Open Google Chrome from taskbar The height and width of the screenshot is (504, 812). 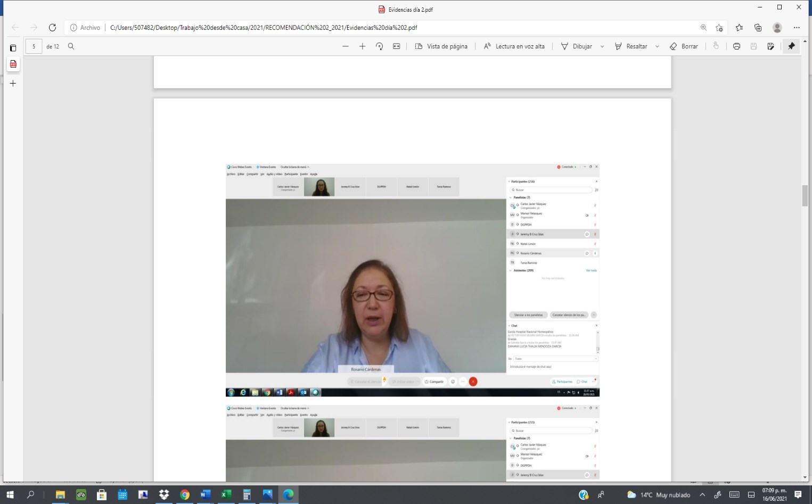coord(185,494)
